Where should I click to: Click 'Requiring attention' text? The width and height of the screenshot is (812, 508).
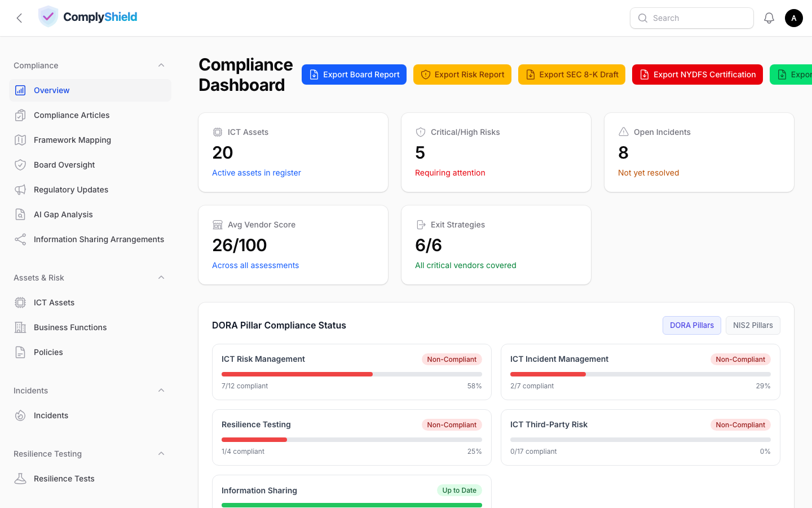pos(450,173)
